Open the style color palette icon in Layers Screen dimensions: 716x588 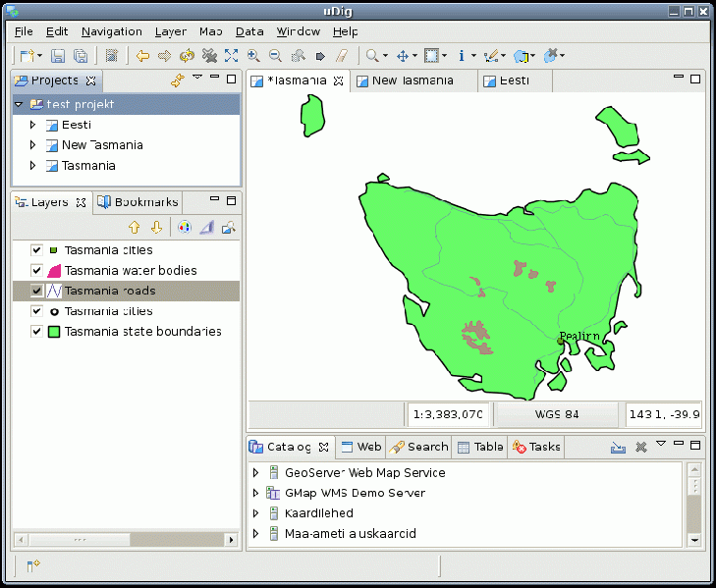coord(184,228)
